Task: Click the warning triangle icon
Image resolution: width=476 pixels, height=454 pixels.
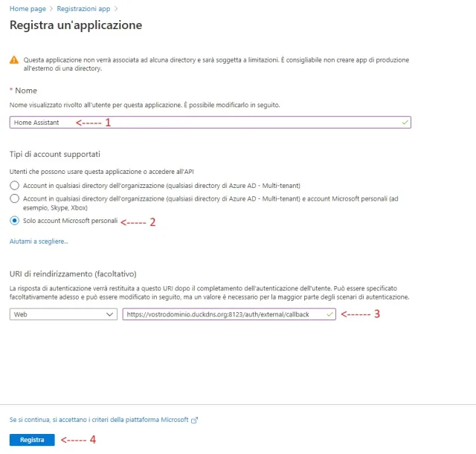Action: (x=13, y=59)
